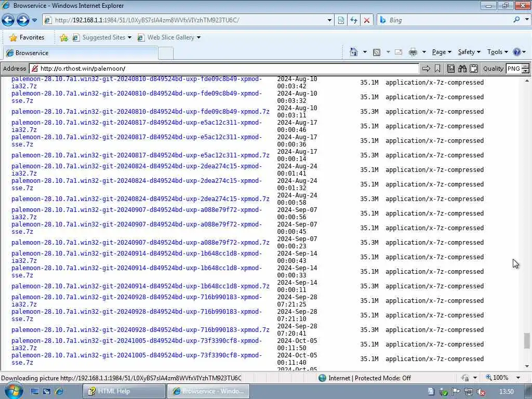Open the Safety menu

[469, 52]
